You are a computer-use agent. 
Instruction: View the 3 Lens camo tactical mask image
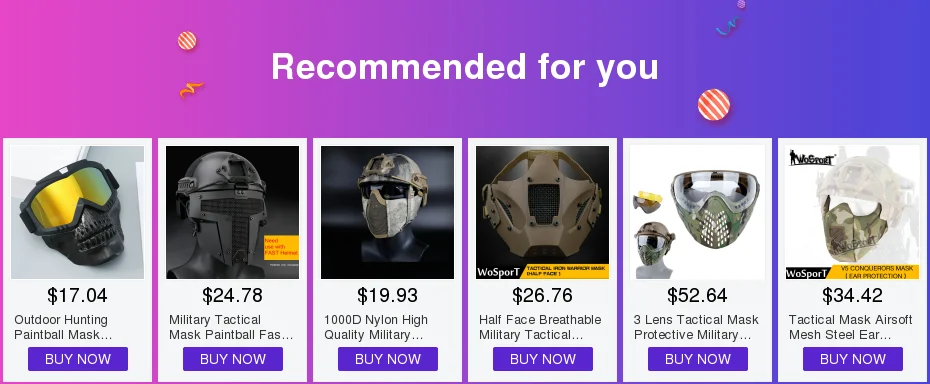(x=698, y=212)
